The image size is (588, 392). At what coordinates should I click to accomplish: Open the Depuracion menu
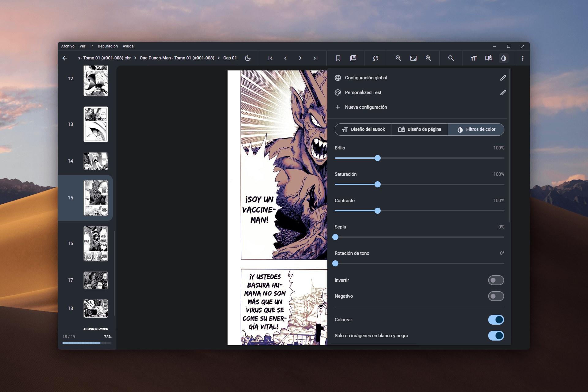107,46
